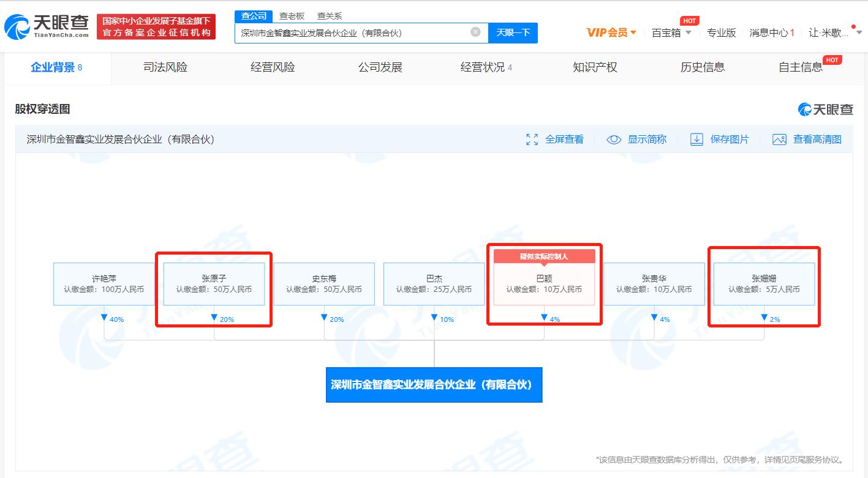Click the blue arrow under 许艳萍 40%

[x=104, y=318]
